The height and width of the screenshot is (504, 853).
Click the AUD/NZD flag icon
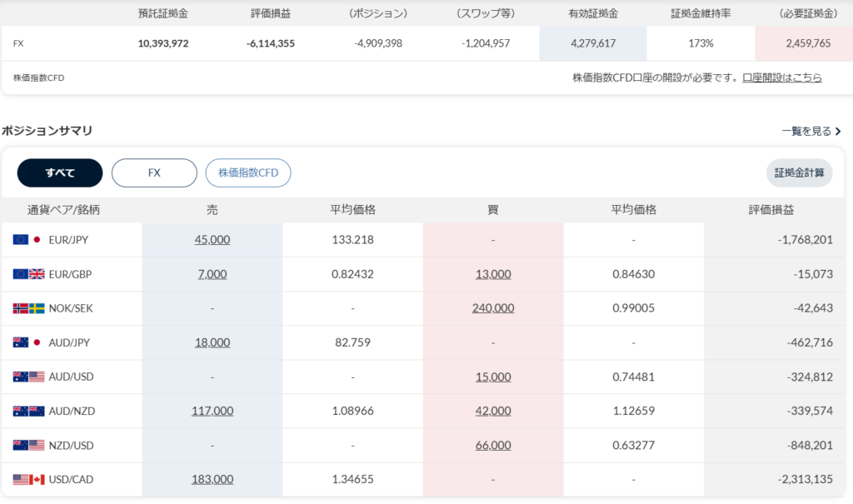[28, 411]
